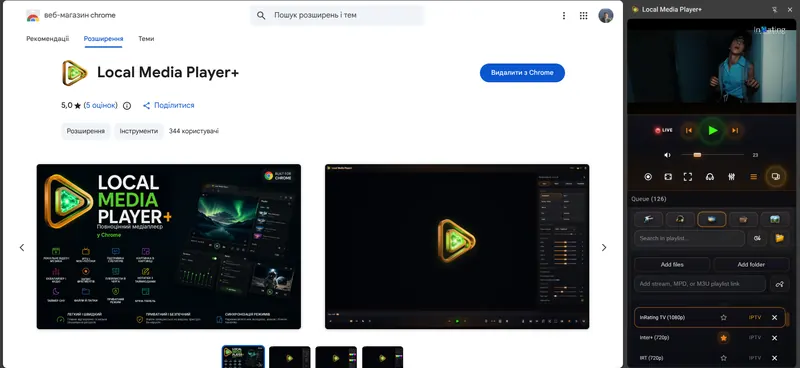
Task: Switch to the Теми tab
Action: [146, 39]
